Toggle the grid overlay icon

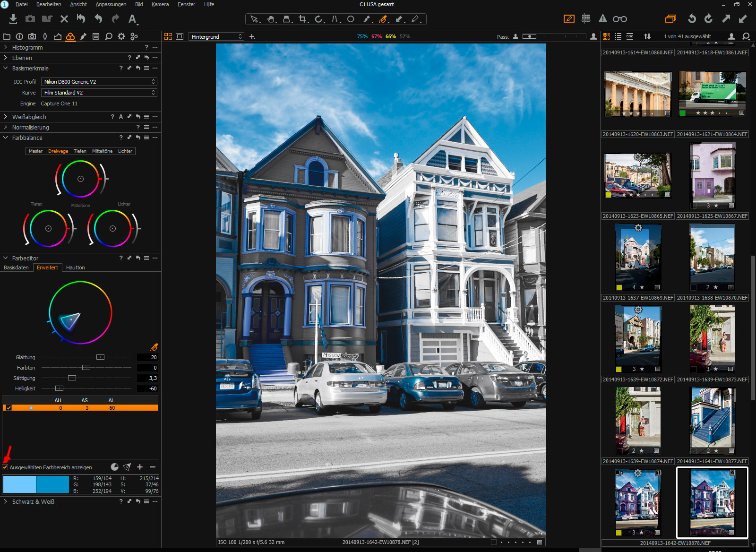pos(586,19)
